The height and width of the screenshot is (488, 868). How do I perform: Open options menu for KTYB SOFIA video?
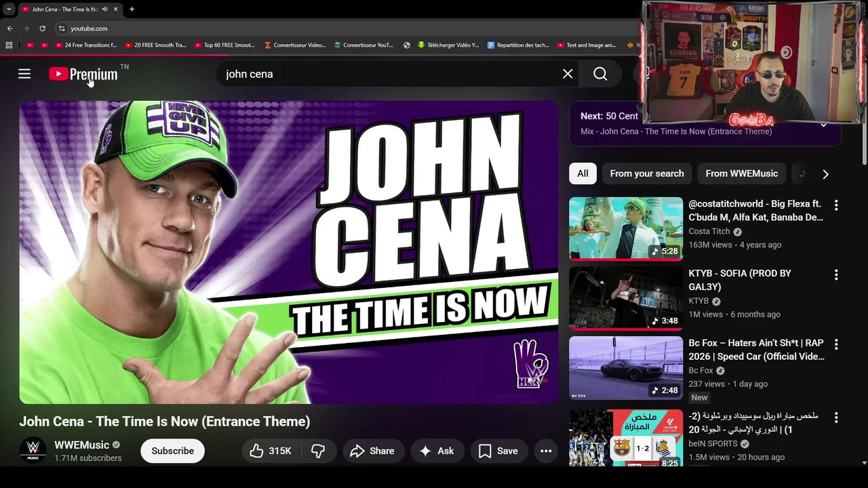pyautogui.click(x=836, y=274)
